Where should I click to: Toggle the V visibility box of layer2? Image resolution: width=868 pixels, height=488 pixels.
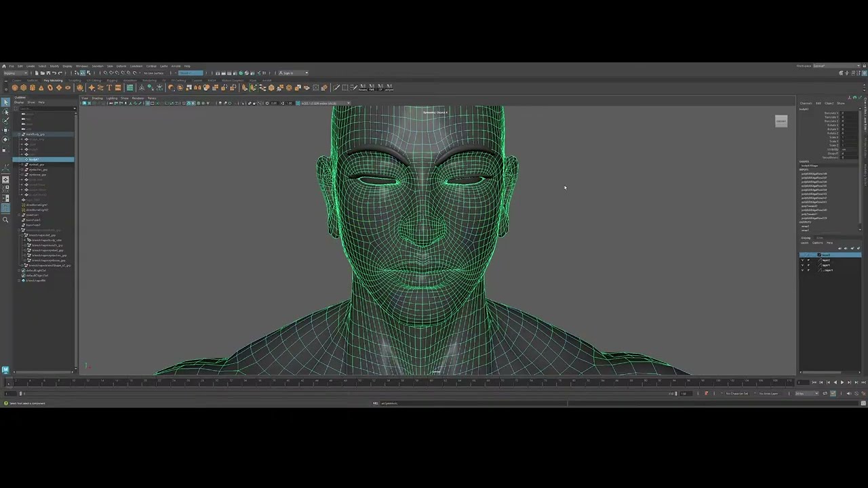[802, 260]
